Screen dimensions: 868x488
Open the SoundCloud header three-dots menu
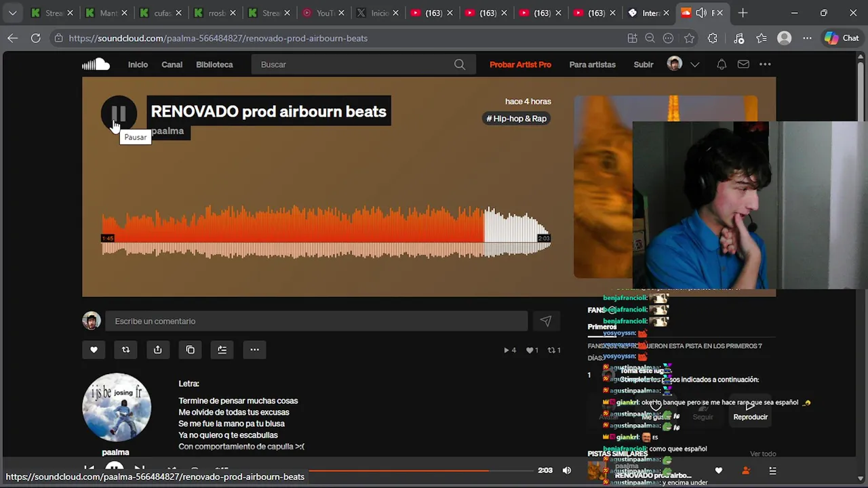tap(765, 64)
